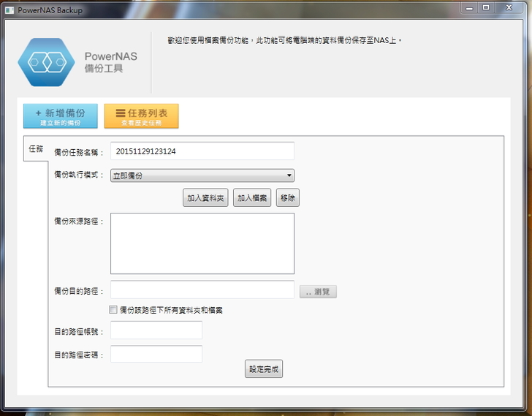Click the 備份任務名稱 input field
The width and height of the screenshot is (532, 416).
[202, 151]
